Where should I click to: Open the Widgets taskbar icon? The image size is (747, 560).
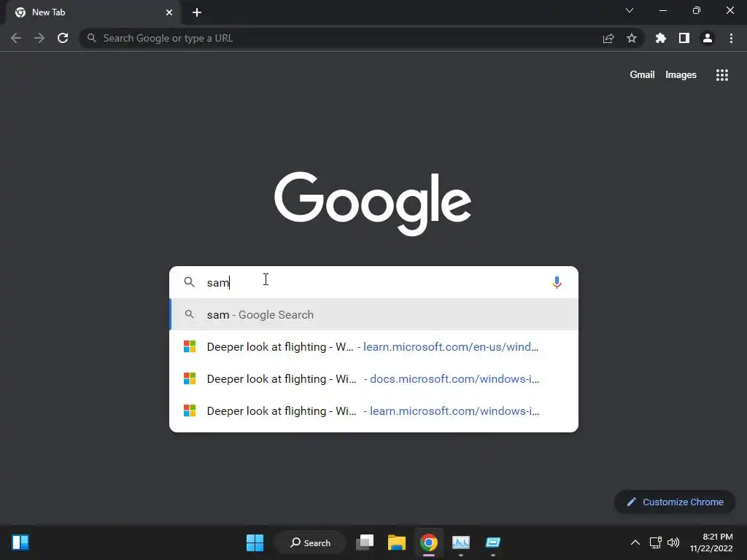click(20, 542)
